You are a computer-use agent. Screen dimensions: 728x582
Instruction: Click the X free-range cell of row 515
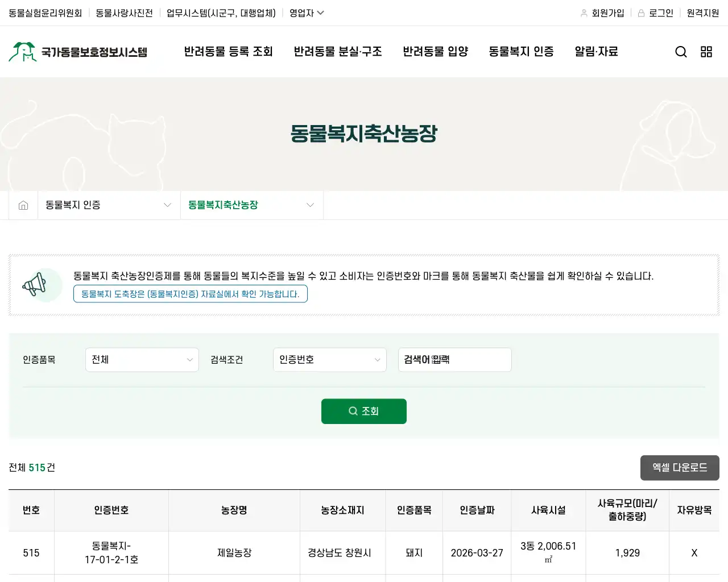tap(694, 553)
